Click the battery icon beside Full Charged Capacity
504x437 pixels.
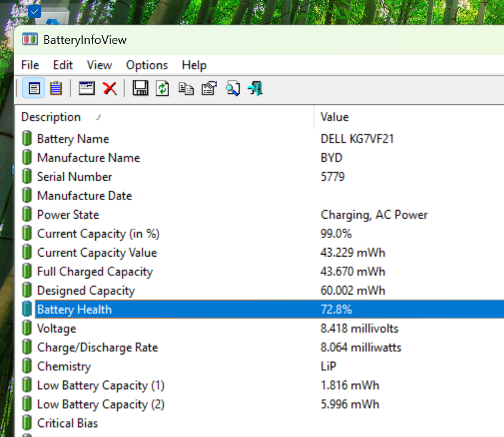[27, 271]
